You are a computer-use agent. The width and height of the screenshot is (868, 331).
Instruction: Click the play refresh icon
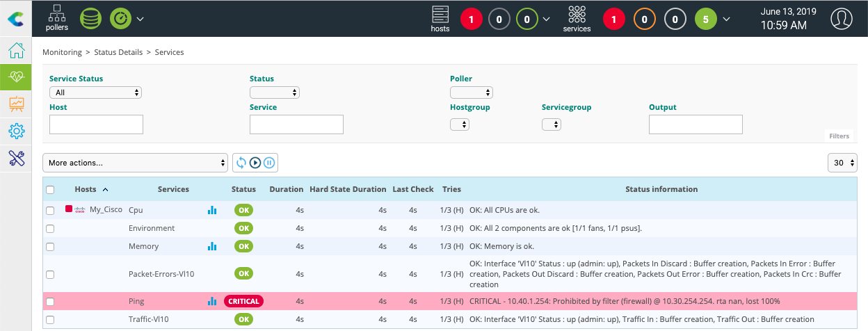255,163
